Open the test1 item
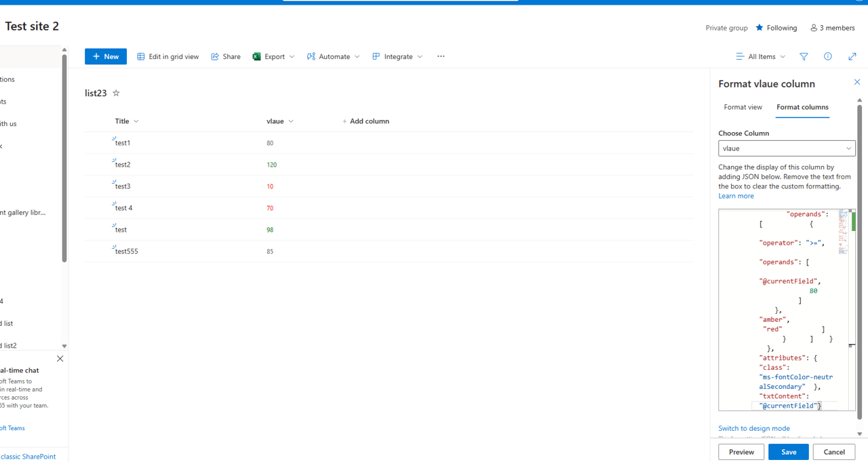Screen dimensions: 868x462 pos(123,143)
